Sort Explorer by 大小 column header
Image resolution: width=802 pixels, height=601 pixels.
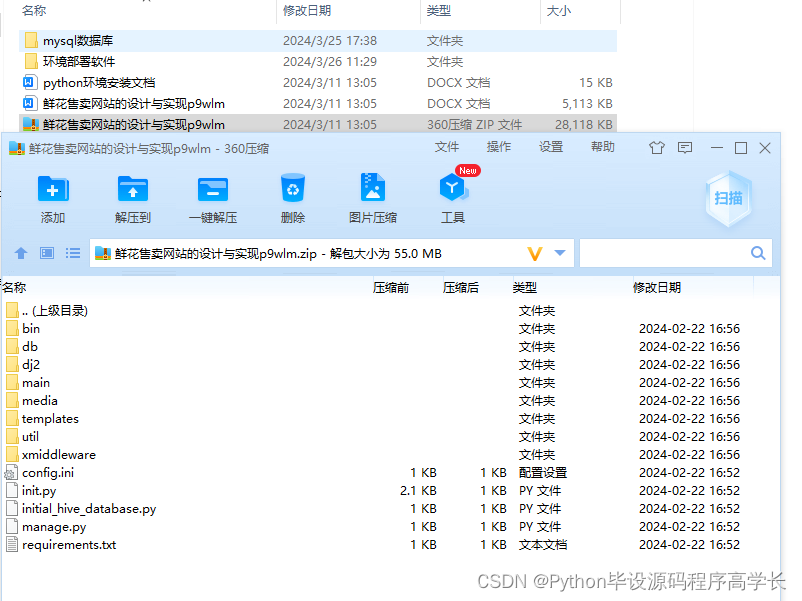tap(559, 11)
